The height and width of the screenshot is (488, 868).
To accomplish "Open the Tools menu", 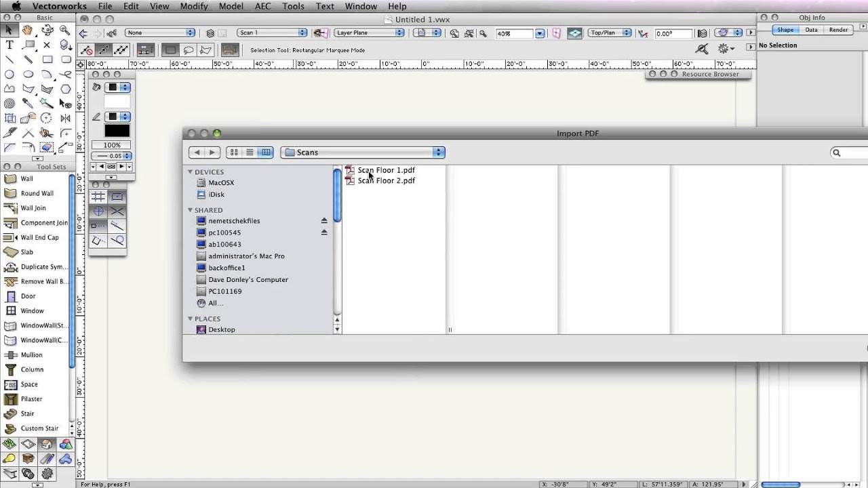I will [293, 6].
